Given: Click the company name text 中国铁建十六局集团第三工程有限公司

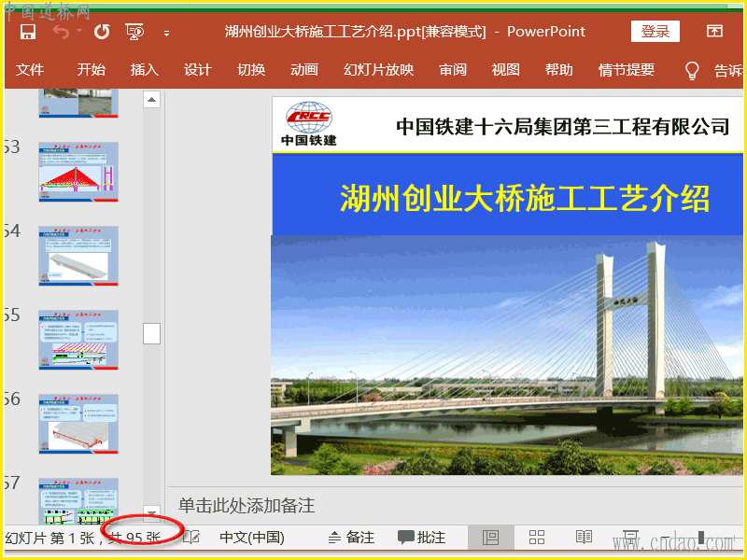Looking at the screenshot, I should coord(563,127).
